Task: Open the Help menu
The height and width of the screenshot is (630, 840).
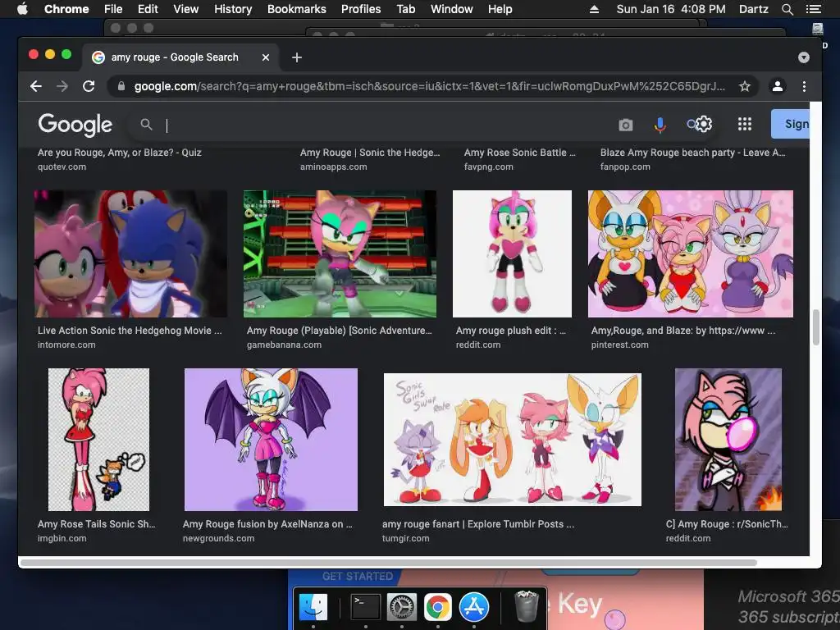Action: click(500, 9)
